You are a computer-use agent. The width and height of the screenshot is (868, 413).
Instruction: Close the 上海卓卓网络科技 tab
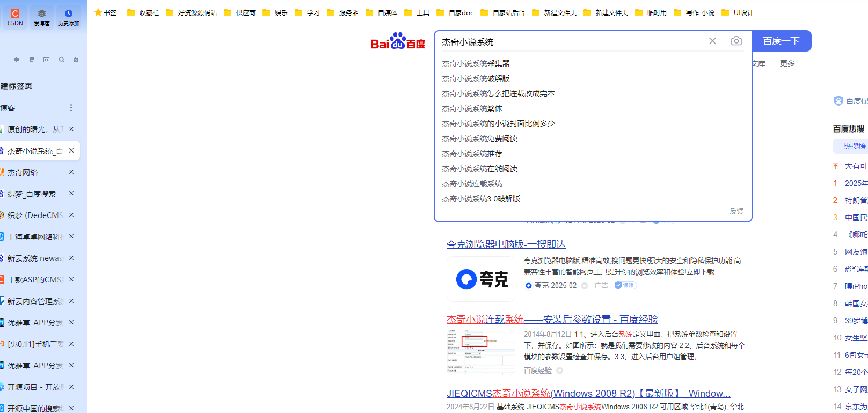point(71,236)
